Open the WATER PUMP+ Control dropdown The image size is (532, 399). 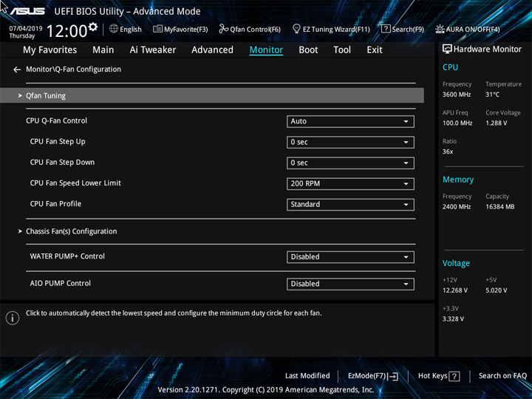click(x=350, y=257)
